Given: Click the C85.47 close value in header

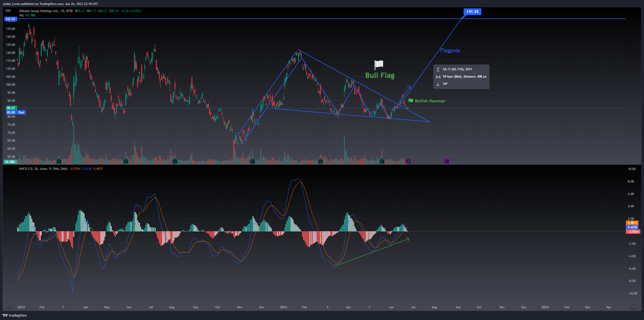Looking at the screenshot, I should (x=114, y=11).
